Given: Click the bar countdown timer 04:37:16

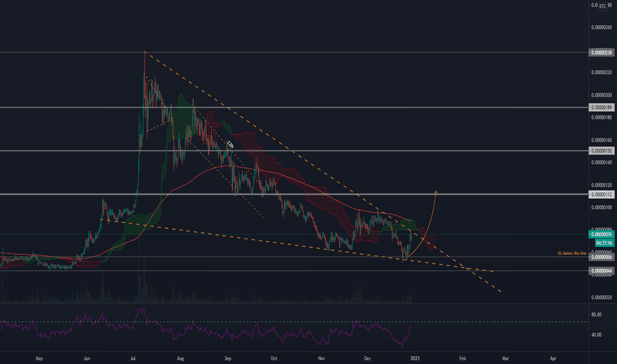Looking at the screenshot, I should pyautogui.click(x=604, y=243).
